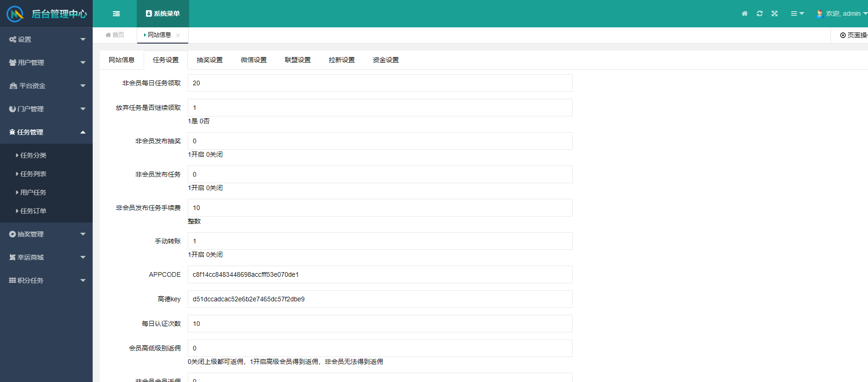Click the refresh icon in top bar

click(760, 14)
